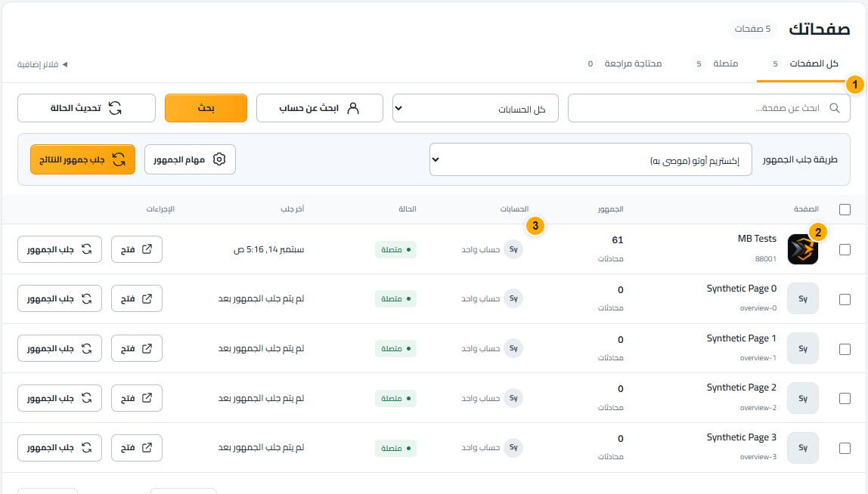
Task: Check the Synthetic Page 3 row checkbox
Action: click(x=845, y=448)
